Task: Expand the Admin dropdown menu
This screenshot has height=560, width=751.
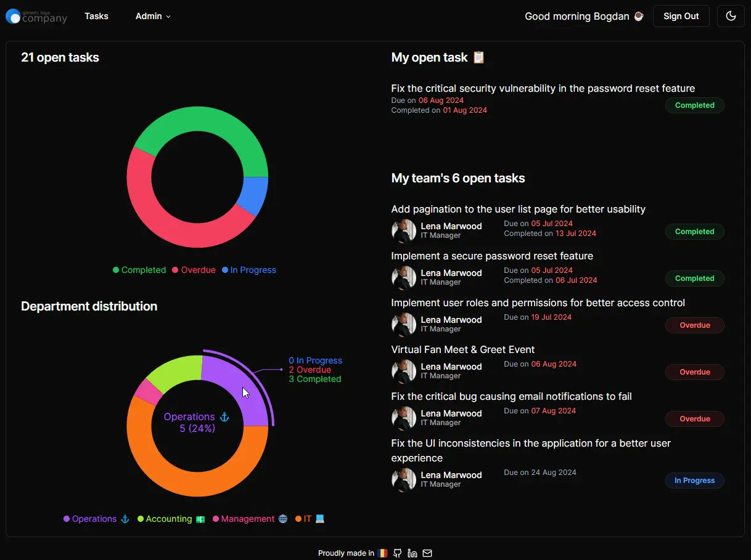Action: coord(153,16)
